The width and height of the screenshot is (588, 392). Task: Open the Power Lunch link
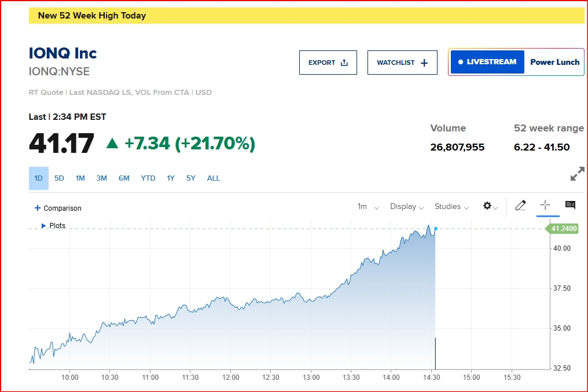554,62
